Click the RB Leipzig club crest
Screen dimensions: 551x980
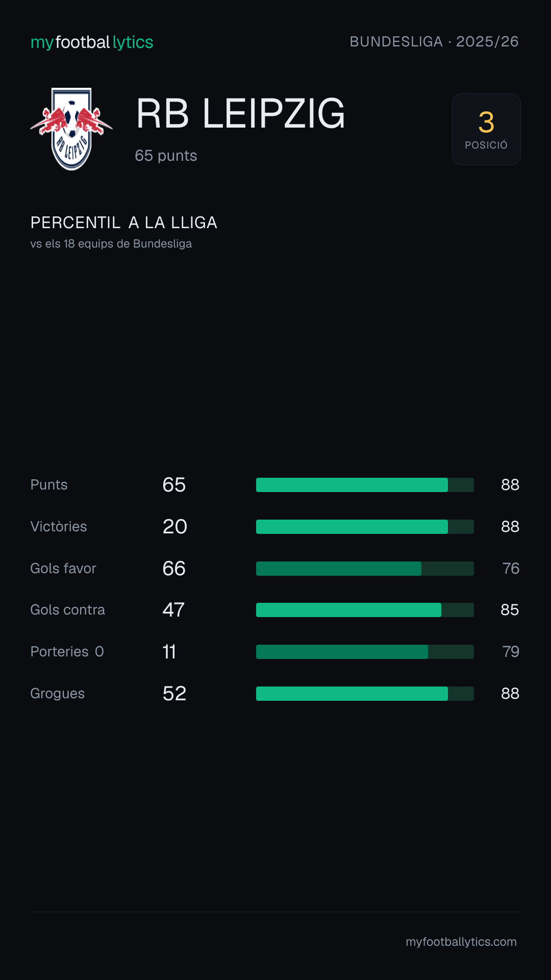71,129
